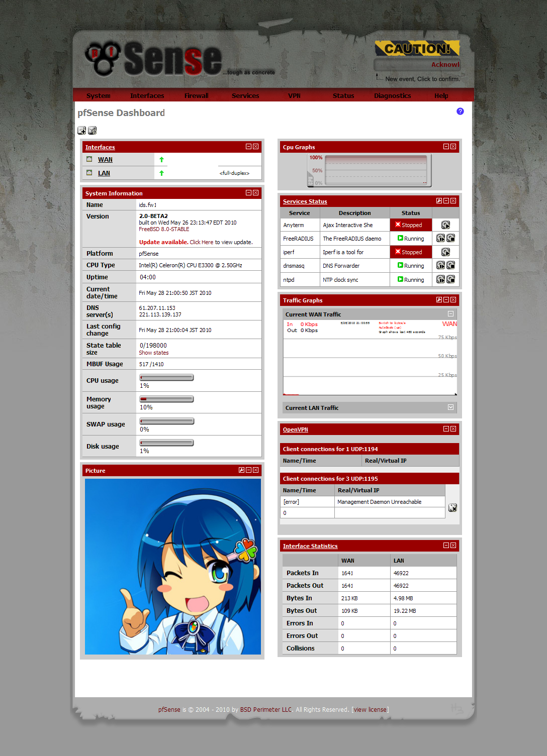Collapse the Current WAN Traffic graph
547x756 pixels.
[x=450, y=314]
